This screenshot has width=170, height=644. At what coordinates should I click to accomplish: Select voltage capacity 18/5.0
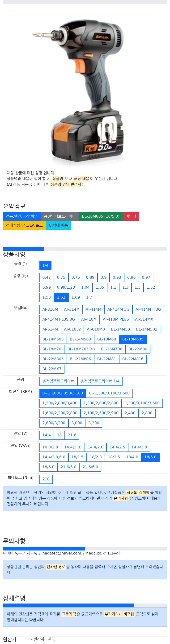[x=150, y=457]
